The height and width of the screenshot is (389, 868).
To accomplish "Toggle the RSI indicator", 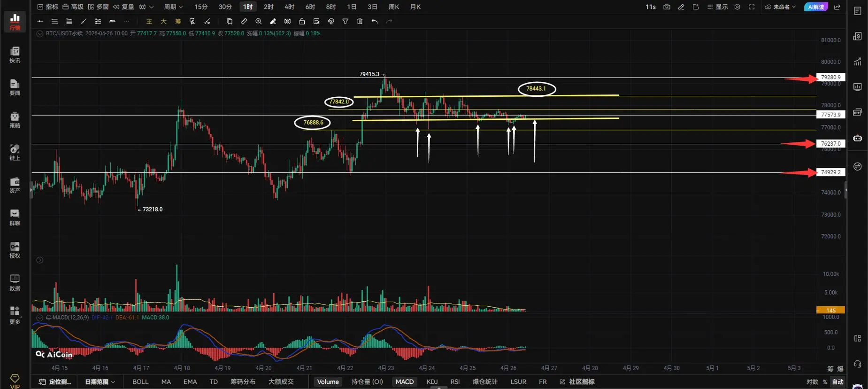I will click(455, 382).
